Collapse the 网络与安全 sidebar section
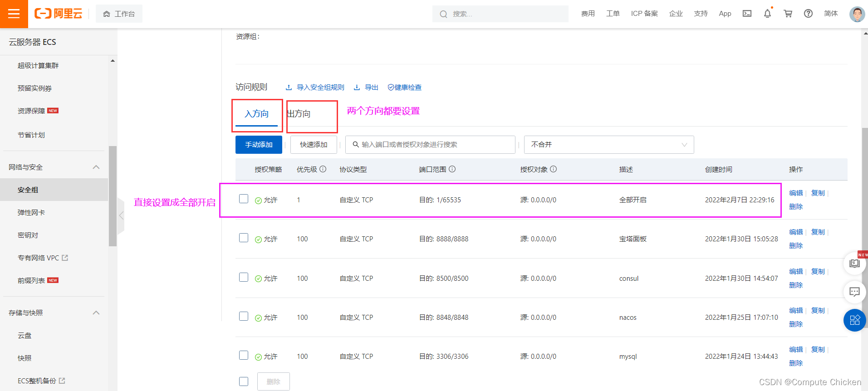This screenshot has height=391, width=868. pyautogui.click(x=96, y=167)
